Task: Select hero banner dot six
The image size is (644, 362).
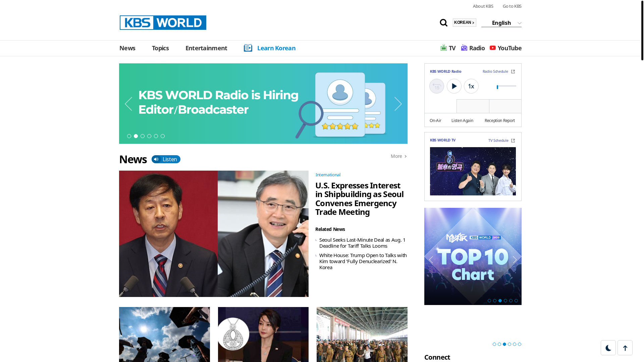Action: 163,136
